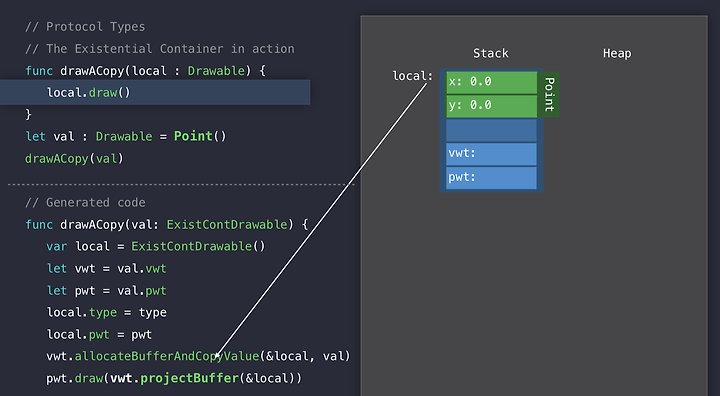Click allocateBufferAndCopyValue in the code
Screen dimensions: 720x396
click(167, 356)
